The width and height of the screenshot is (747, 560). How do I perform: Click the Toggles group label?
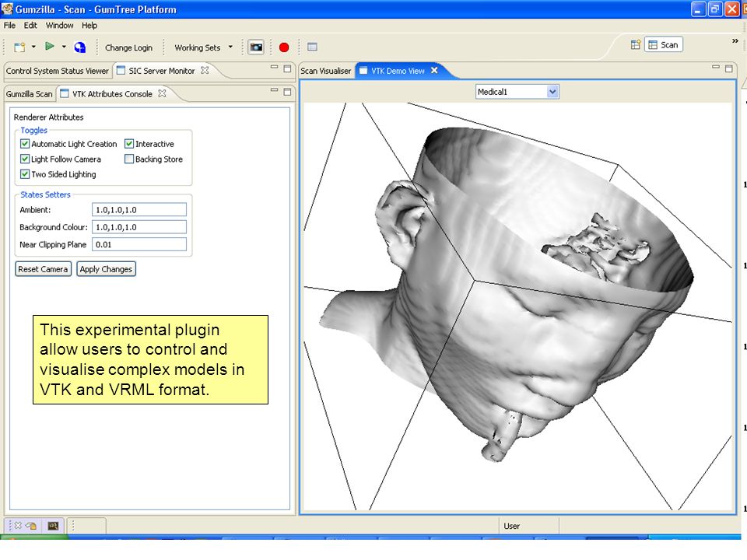(33, 130)
